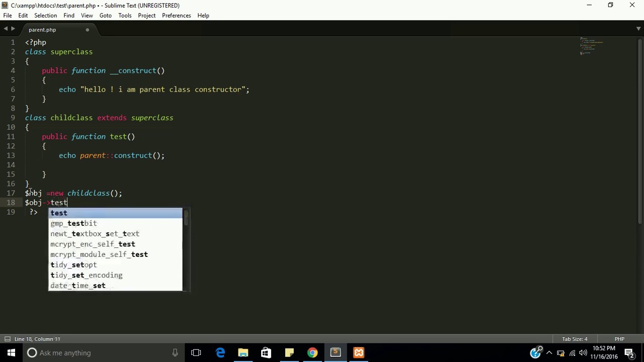Open the View menu
The width and height of the screenshot is (644, 362).
(87, 16)
